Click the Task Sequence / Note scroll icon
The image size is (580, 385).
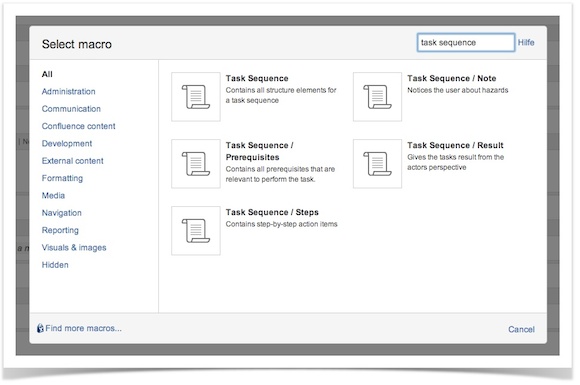point(377,97)
